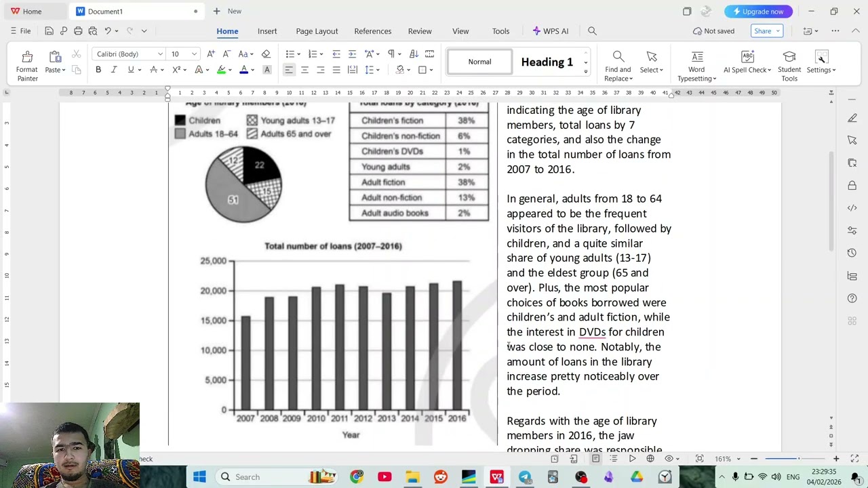Toggle italic formatting
Image resolution: width=868 pixels, height=488 pixels.
point(114,70)
